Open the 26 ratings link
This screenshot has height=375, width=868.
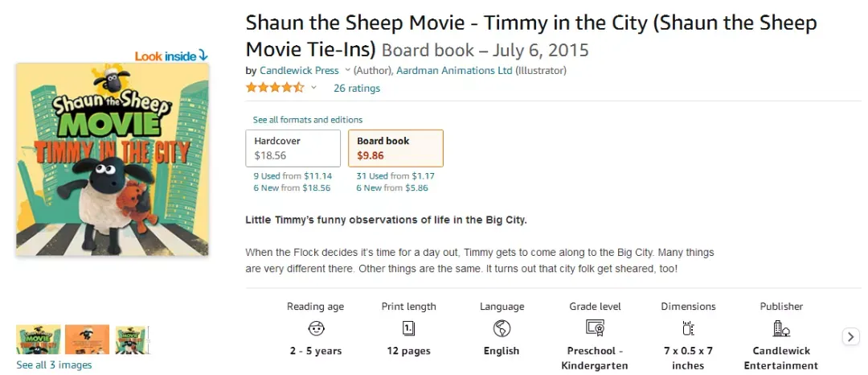tap(357, 88)
